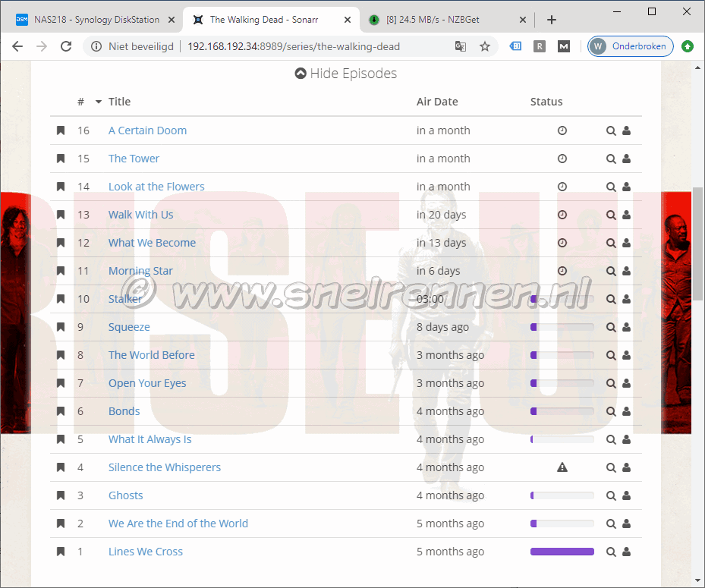The width and height of the screenshot is (705, 588).
Task: Open episode link Look at the Flowers
Action: point(156,187)
